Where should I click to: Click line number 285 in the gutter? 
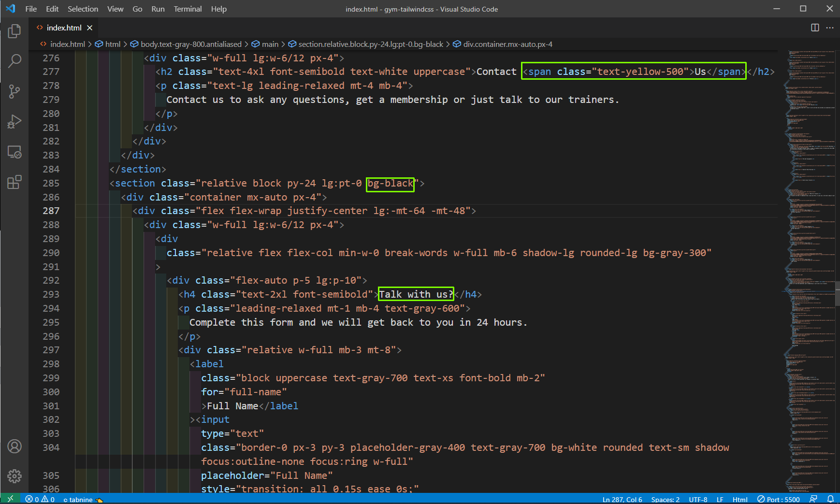51,183
